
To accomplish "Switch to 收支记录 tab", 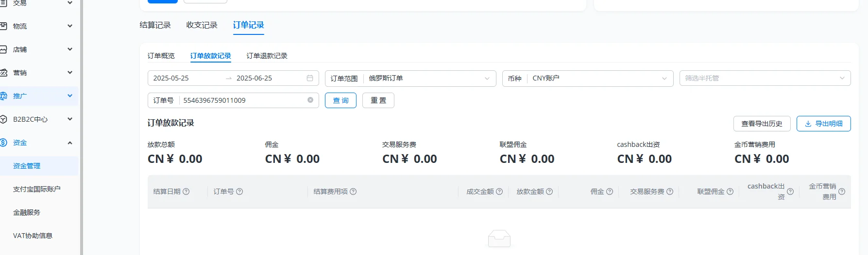I will (x=202, y=25).
